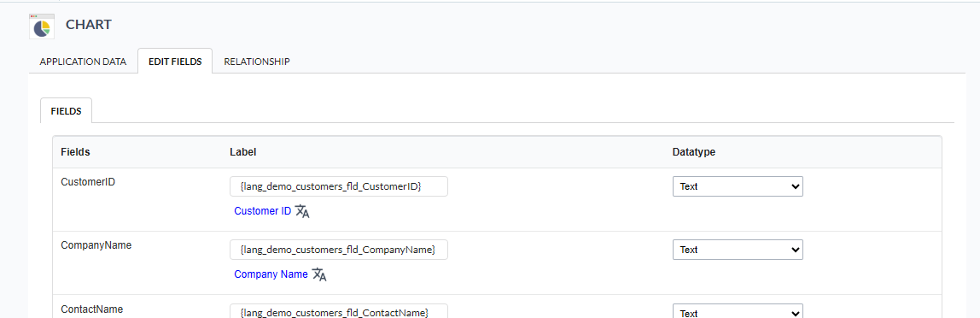Click the CustomerID label input field

pyautogui.click(x=339, y=186)
